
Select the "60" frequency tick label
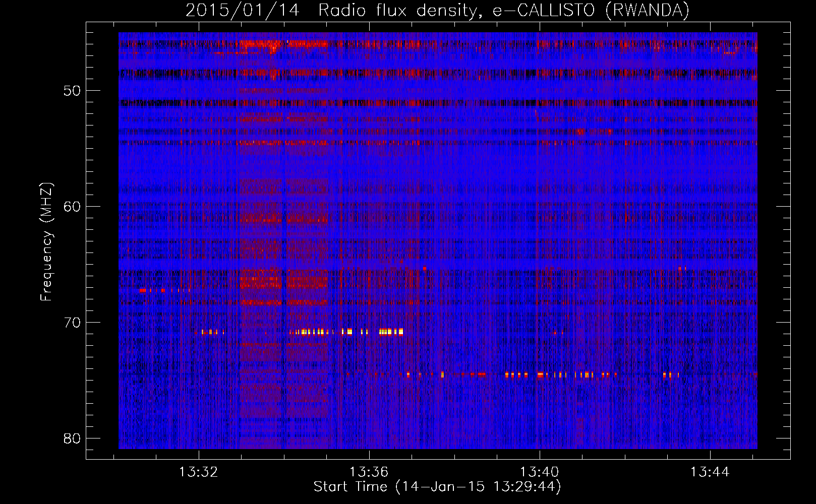(72, 207)
